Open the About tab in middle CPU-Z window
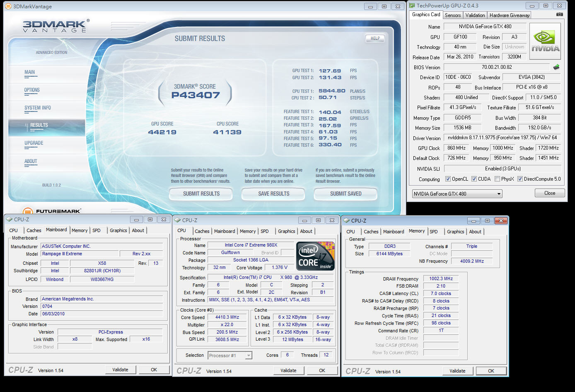 (306, 231)
